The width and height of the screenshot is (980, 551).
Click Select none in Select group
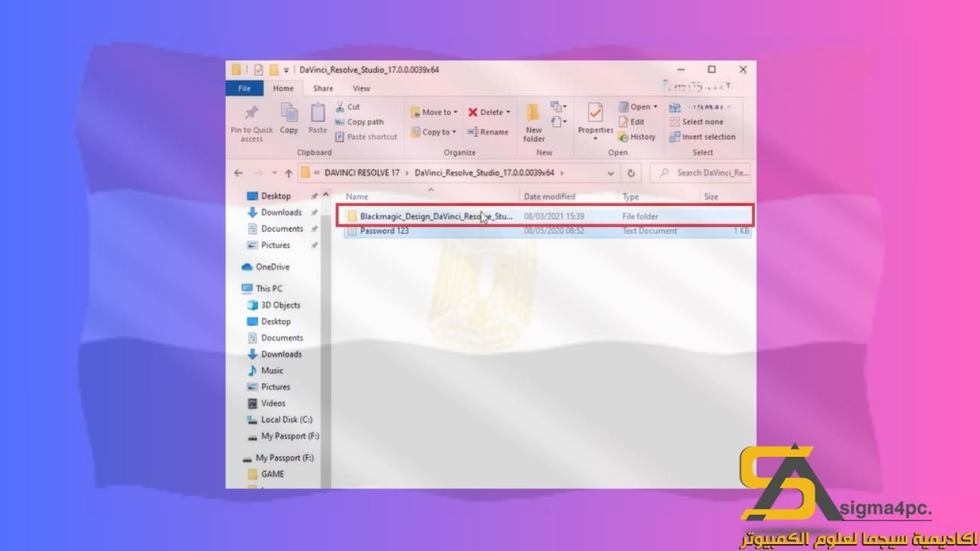[696, 122]
